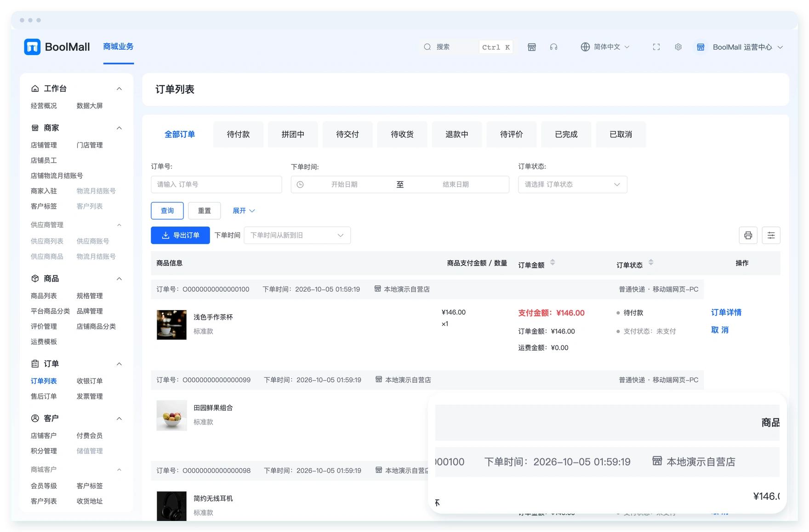The height and width of the screenshot is (532, 809).
Task: Switch to the 待付款 tab
Action: pyautogui.click(x=238, y=134)
